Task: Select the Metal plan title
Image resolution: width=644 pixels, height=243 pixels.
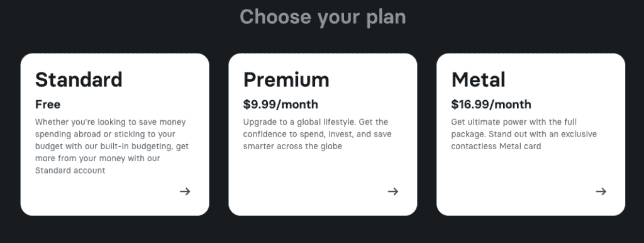Action: pyautogui.click(x=478, y=80)
